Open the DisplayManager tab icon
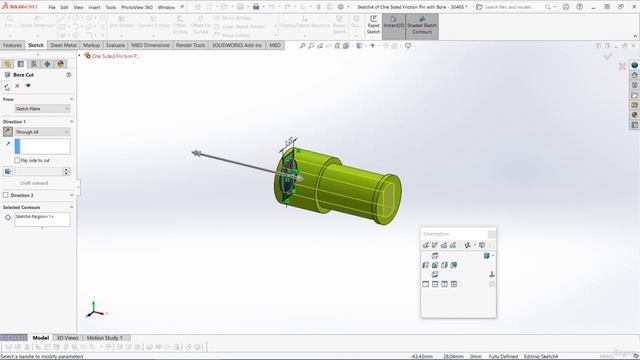This screenshot has width=640, height=360. pos(61,64)
